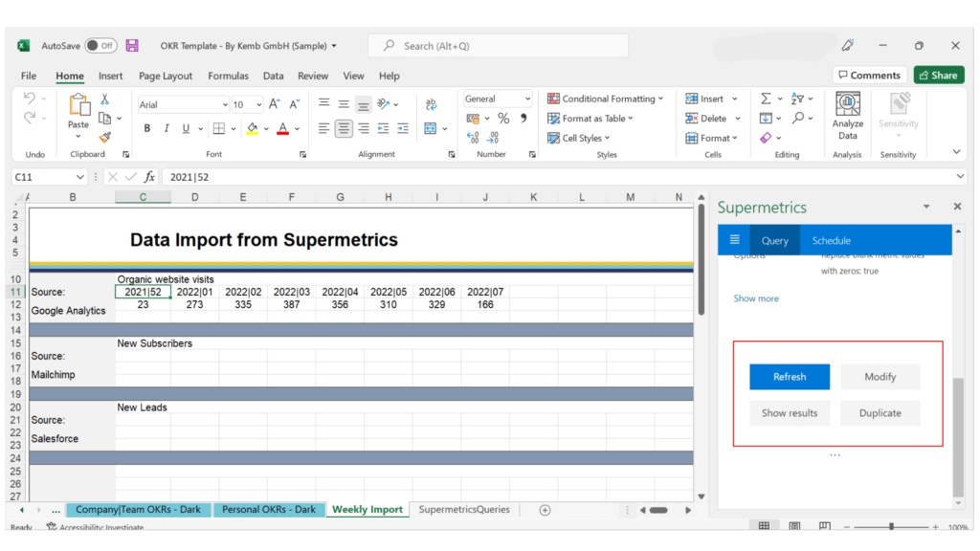Click the Duplicate button
980x551 pixels.
click(880, 413)
